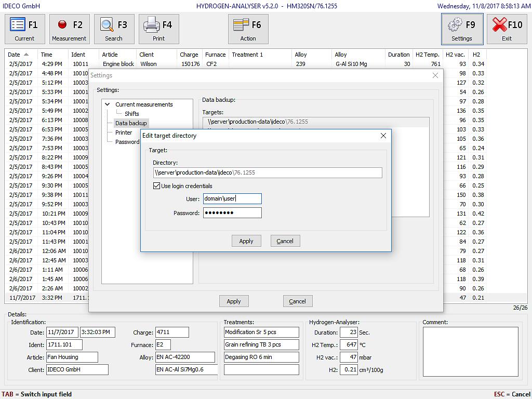The height and width of the screenshot is (399, 532).
Task: Uncheck Use login credentials checkbox
Action: 157,186
